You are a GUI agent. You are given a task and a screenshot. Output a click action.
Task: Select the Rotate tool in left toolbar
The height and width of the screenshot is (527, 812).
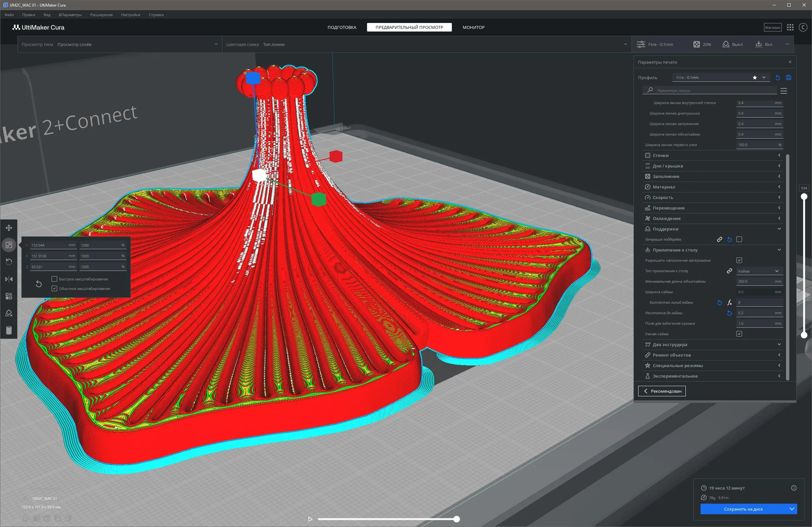[x=9, y=262]
